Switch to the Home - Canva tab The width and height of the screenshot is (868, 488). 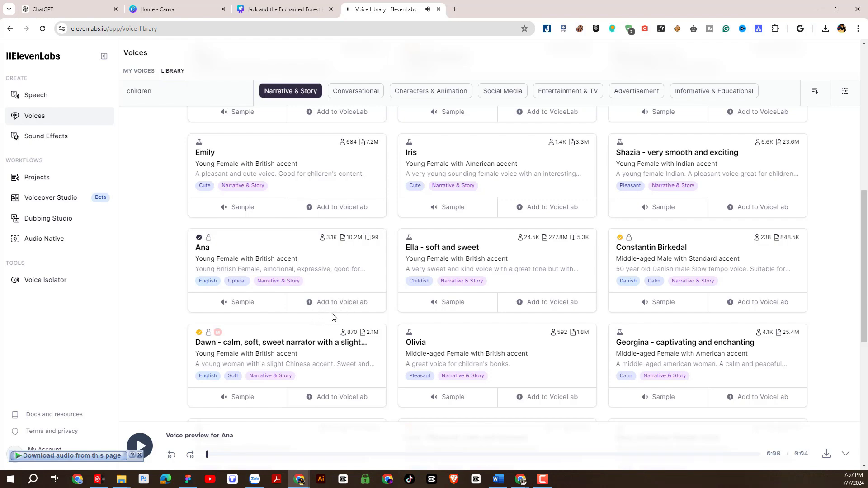[x=176, y=9]
